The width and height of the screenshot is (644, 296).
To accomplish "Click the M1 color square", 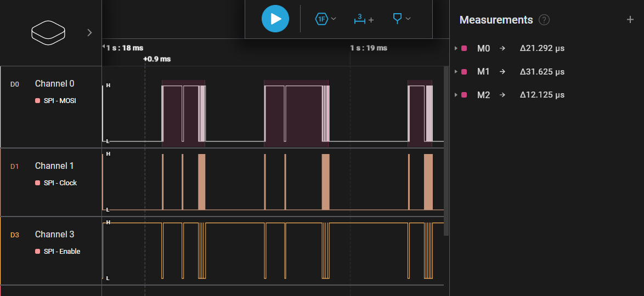I will pyautogui.click(x=464, y=72).
